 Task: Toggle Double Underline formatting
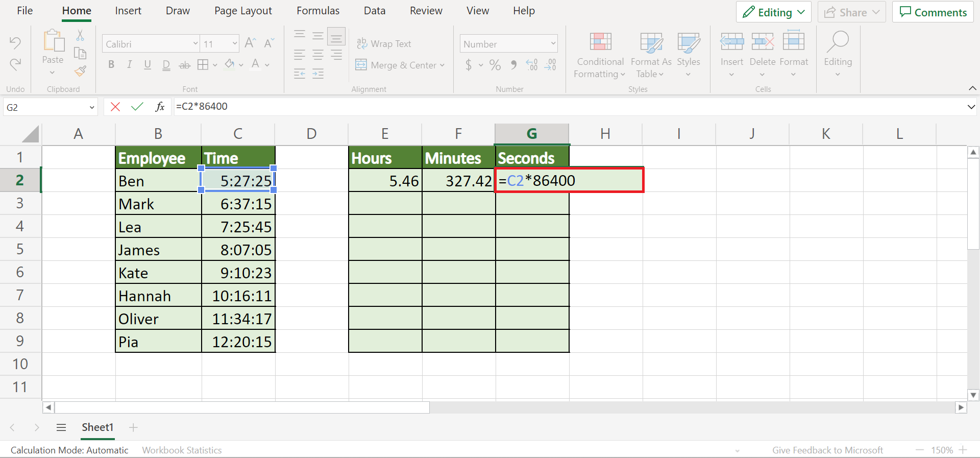[x=166, y=65]
